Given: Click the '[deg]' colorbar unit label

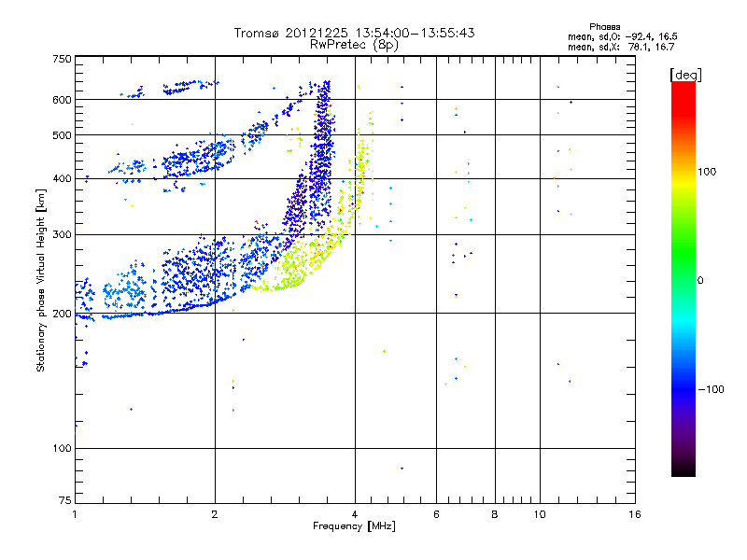Looking at the screenshot, I should coord(685,75).
